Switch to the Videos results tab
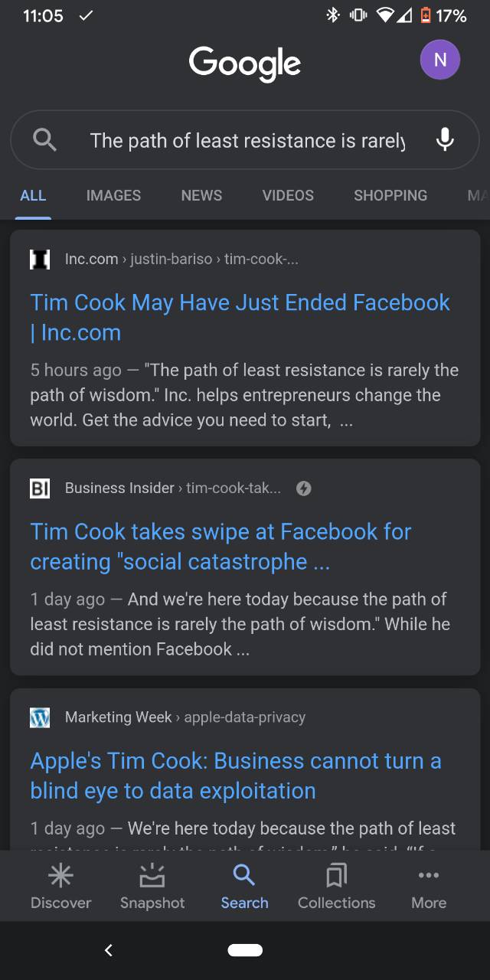The width and height of the screenshot is (490, 980). [x=288, y=195]
